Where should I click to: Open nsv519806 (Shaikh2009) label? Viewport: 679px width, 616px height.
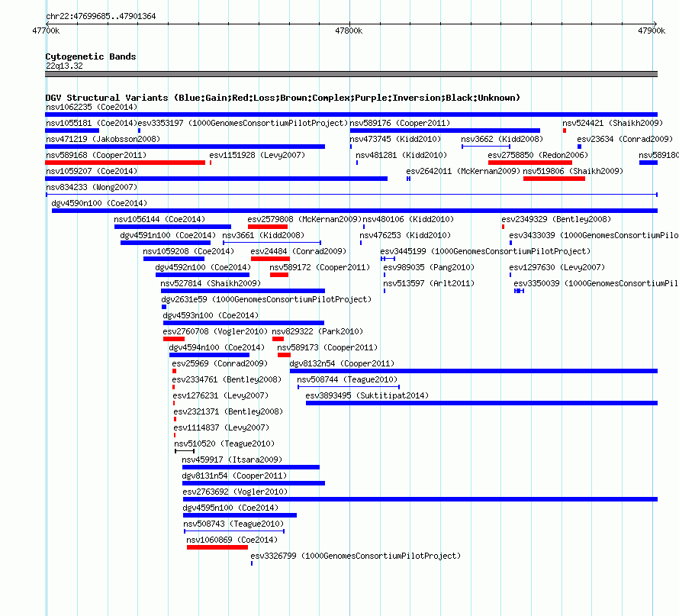pos(573,171)
